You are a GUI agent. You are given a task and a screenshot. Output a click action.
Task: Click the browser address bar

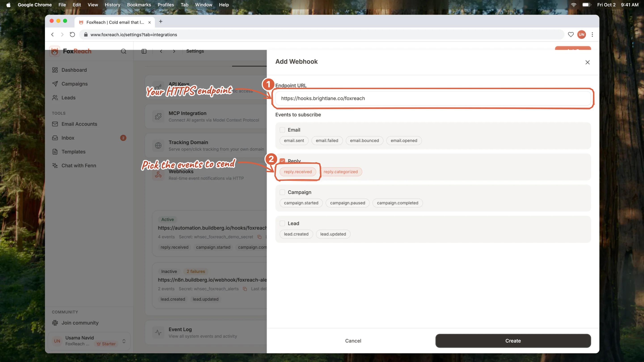pyautogui.click(x=322, y=34)
